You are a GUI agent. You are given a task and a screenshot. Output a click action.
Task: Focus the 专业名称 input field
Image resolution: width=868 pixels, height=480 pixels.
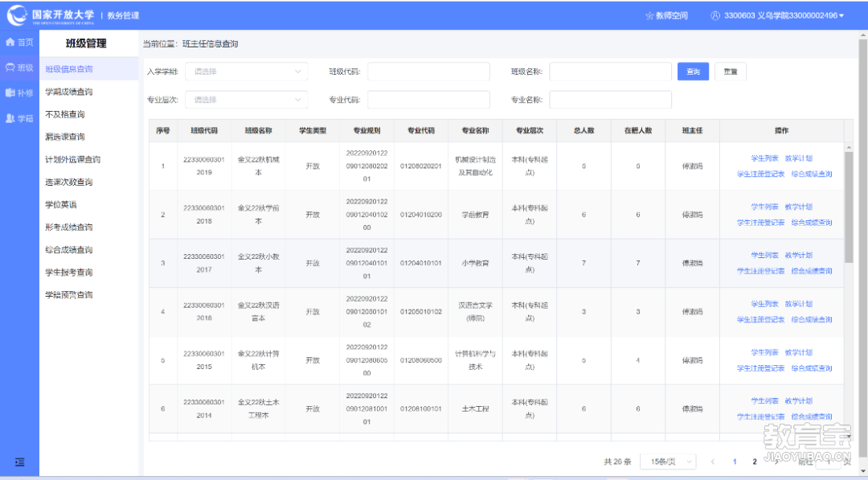pos(611,100)
